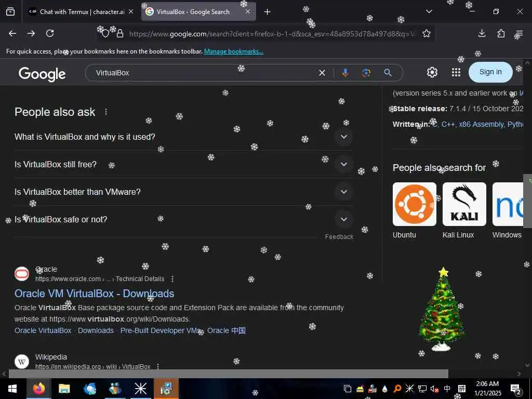Screen dimensions: 532x399
Task: Click the Wikipedia site favicon
Action: [x=22, y=362]
